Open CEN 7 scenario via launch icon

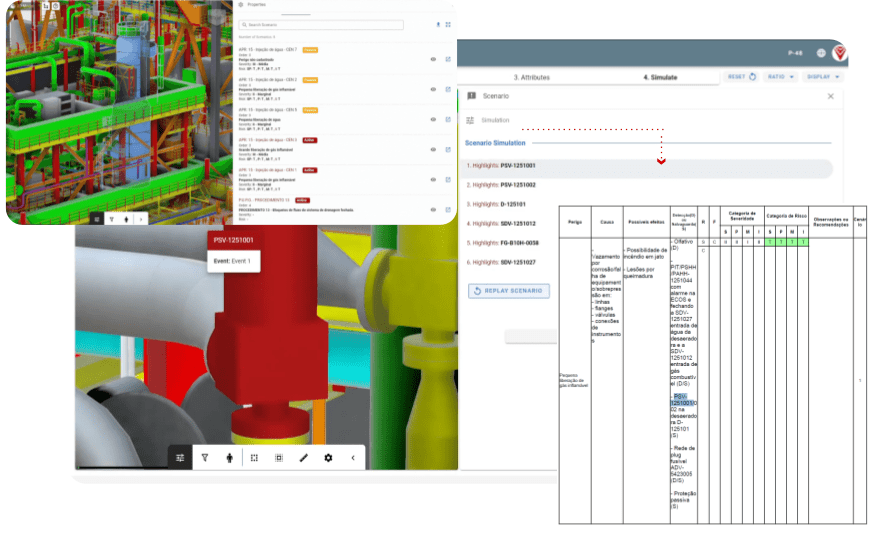448,59
